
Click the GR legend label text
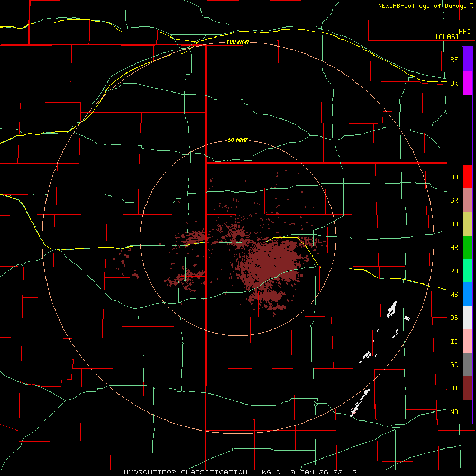coord(454,200)
